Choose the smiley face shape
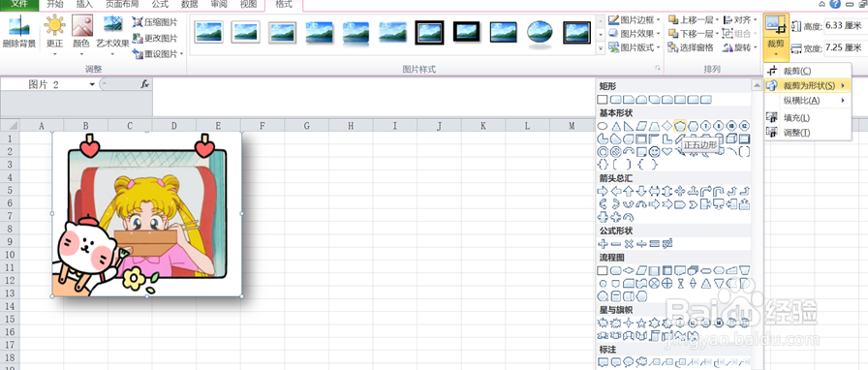Screen dimensions: 868x370 pos(654,152)
